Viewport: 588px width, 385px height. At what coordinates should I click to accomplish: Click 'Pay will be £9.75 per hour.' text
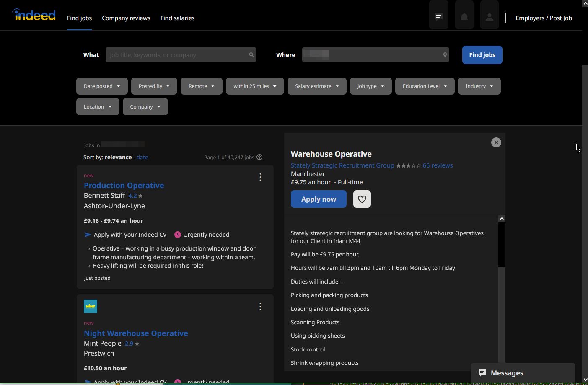[325, 254]
